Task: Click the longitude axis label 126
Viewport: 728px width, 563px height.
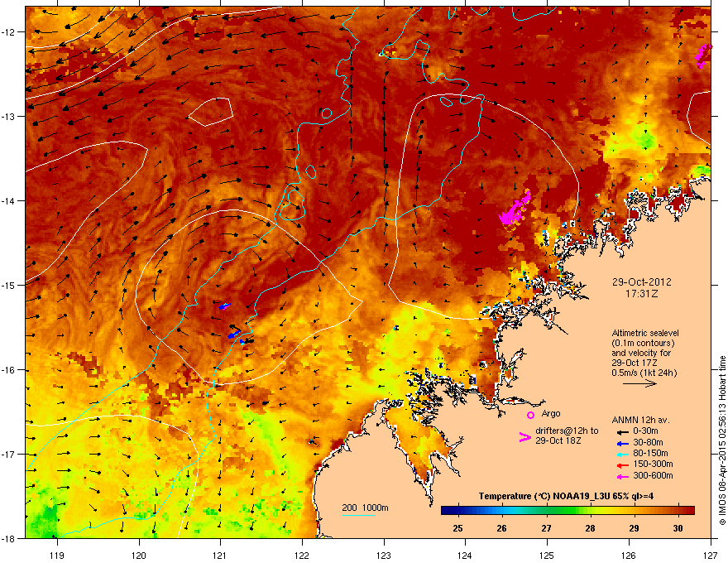Action: pyautogui.click(x=629, y=555)
